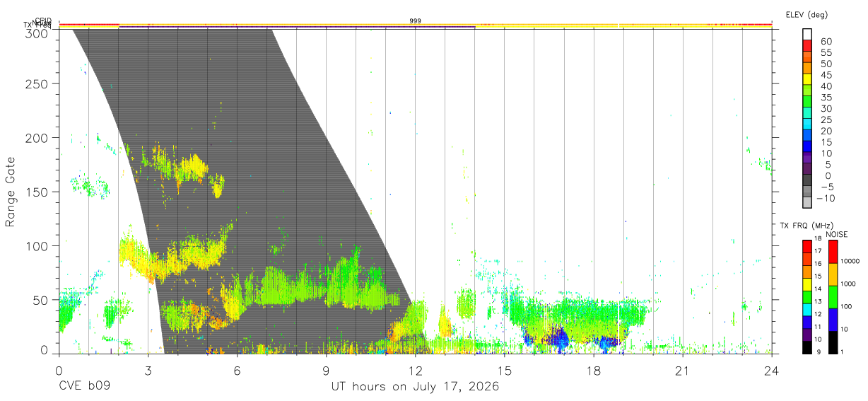The height and width of the screenshot is (401, 868).
Task: Click the 30 label on elevation scale
Action: [x=826, y=108]
